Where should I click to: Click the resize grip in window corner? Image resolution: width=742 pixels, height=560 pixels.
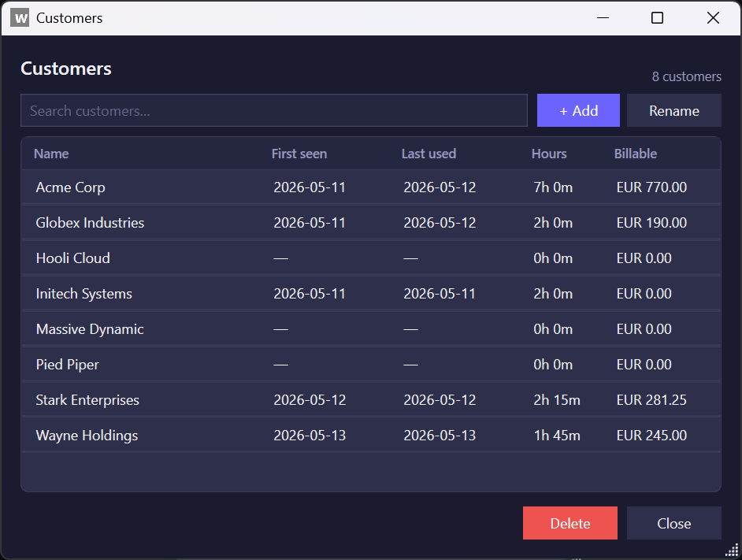coord(732,550)
